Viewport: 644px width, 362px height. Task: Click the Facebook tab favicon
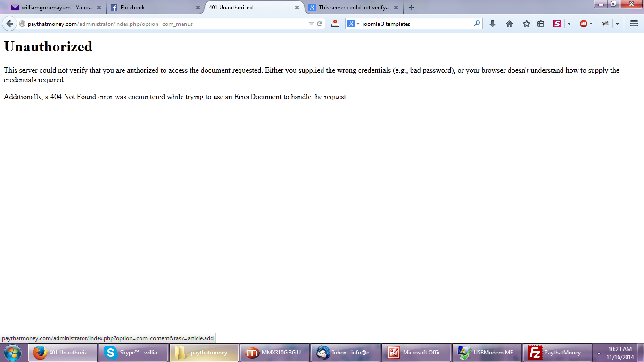[x=114, y=8]
